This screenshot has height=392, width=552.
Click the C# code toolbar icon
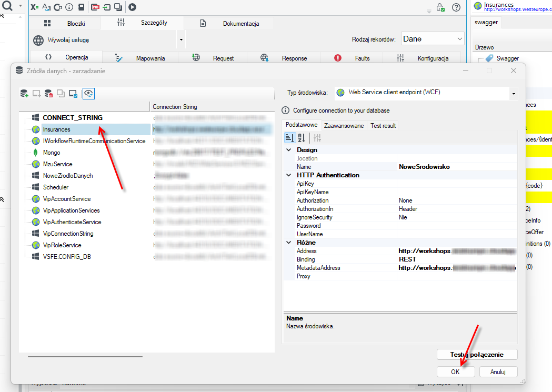coord(58,7)
